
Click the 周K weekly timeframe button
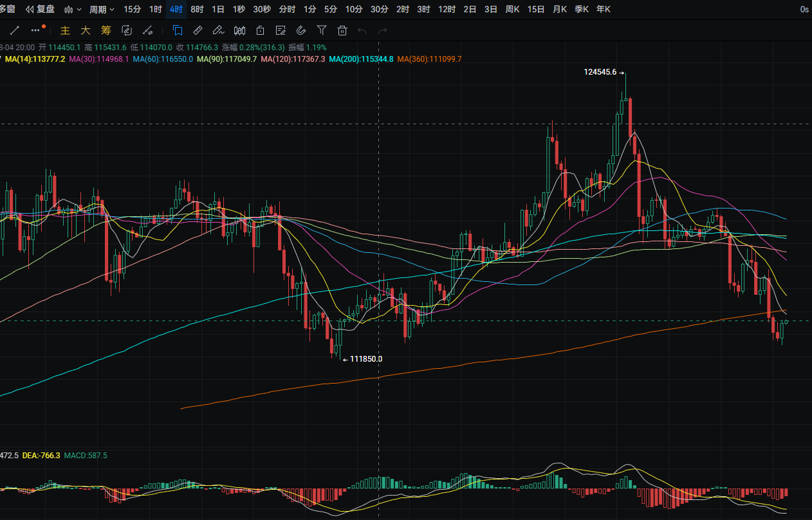513,10
